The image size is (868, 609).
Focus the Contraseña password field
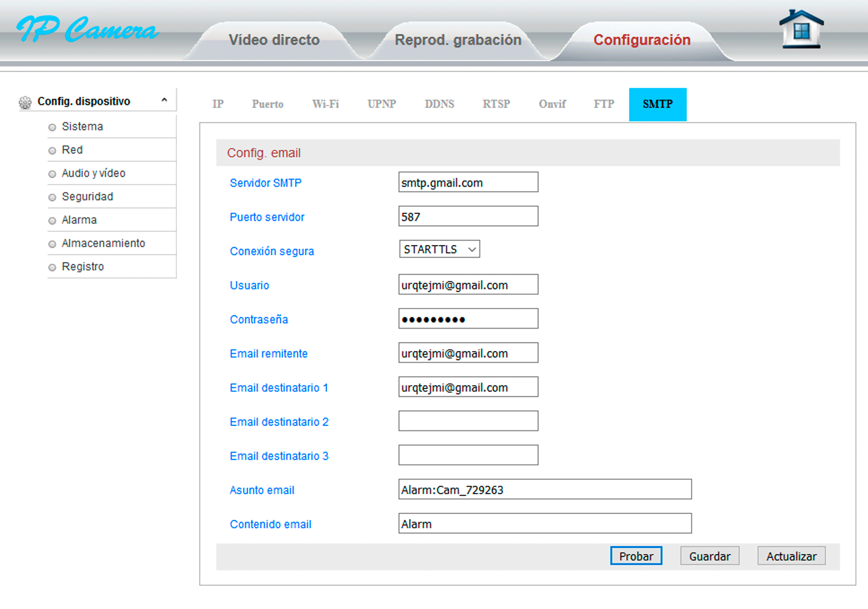point(468,319)
